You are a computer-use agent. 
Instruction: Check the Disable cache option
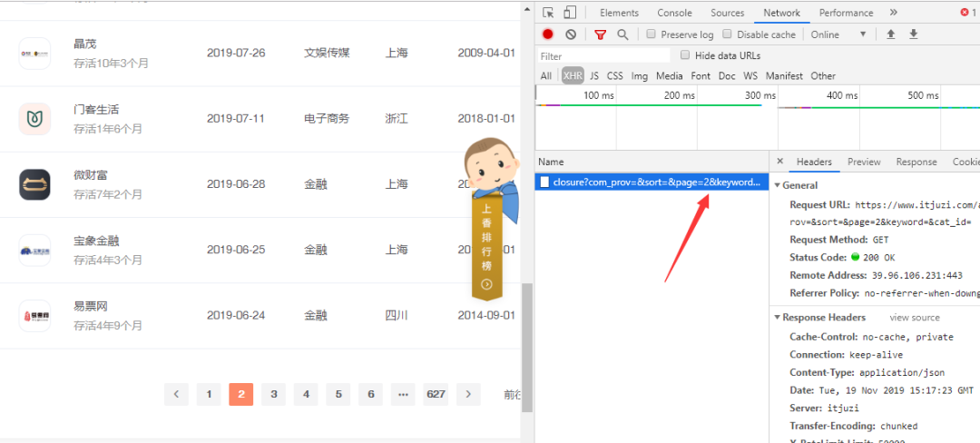(x=728, y=34)
